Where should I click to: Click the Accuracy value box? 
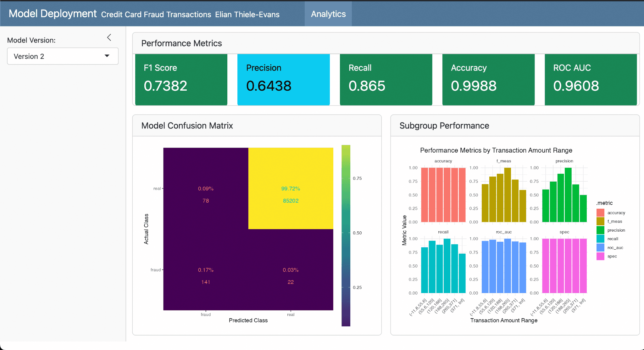(488, 80)
